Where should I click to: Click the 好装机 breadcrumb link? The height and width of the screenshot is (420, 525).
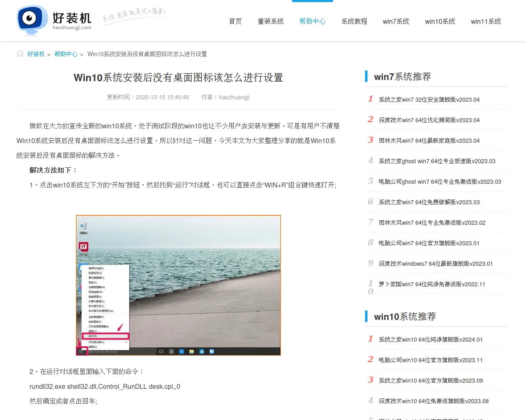(x=36, y=54)
